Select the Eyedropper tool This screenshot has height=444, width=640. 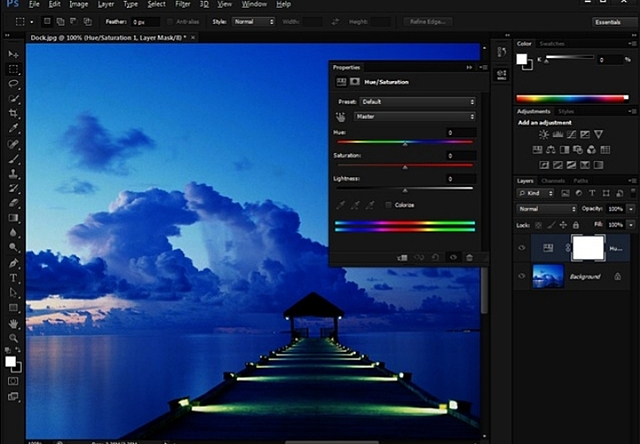point(13,128)
